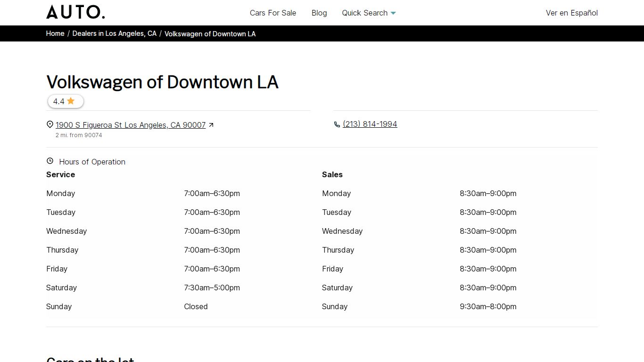
Task: Go to Home breadcrumb
Action: (55, 33)
